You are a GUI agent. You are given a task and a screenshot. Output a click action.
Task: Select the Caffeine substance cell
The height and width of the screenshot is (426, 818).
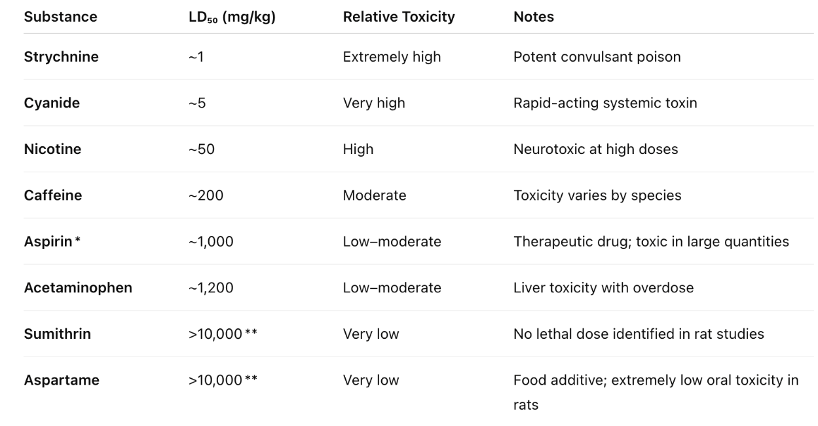54,195
